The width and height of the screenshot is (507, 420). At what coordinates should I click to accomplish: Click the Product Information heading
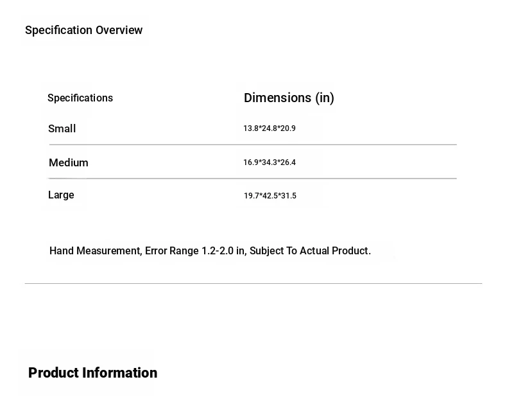point(92,373)
